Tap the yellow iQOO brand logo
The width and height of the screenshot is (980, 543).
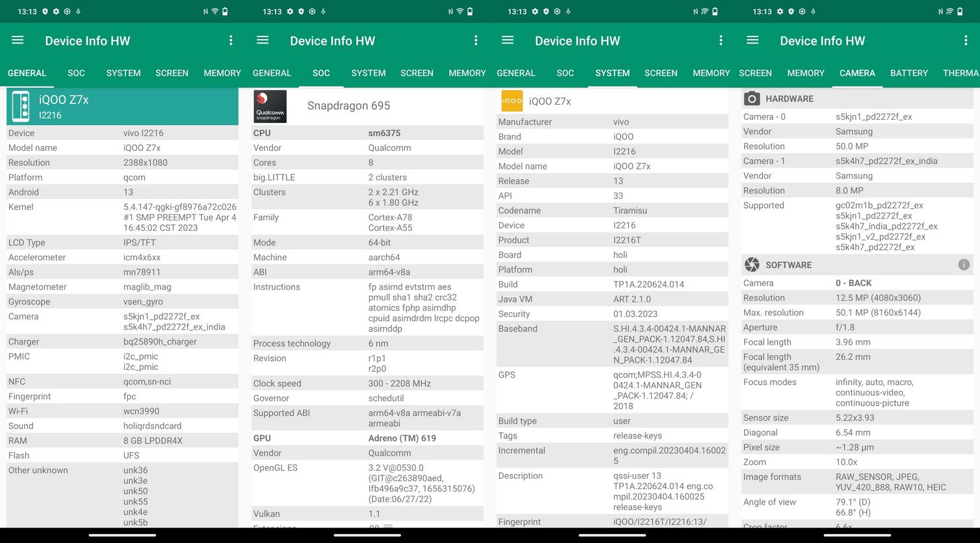pyautogui.click(x=512, y=101)
